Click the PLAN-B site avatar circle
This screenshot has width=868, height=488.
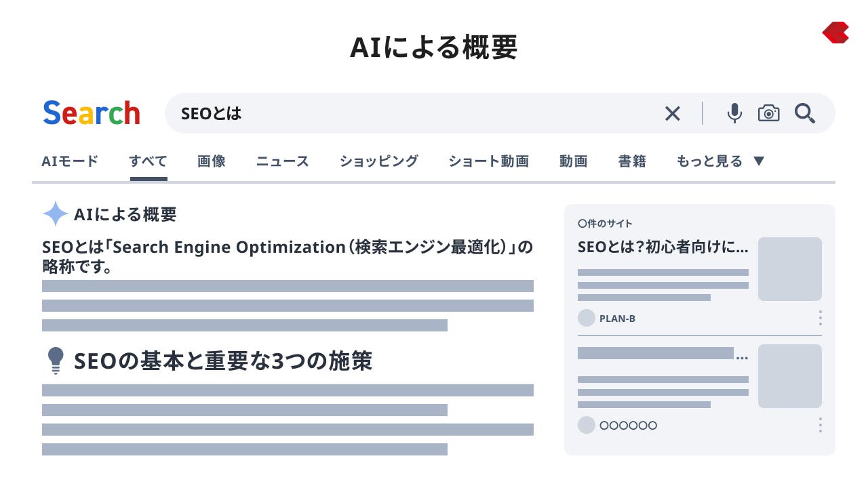click(x=587, y=318)
